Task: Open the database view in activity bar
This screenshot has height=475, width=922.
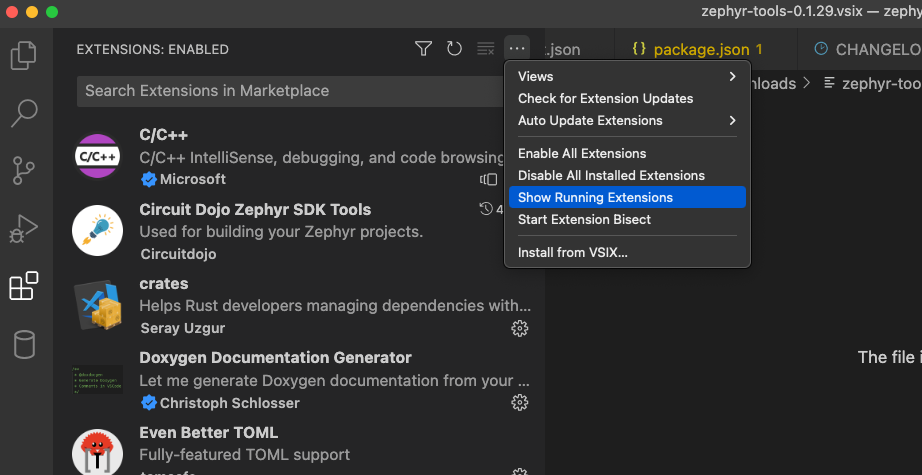Action: point(24,344)
